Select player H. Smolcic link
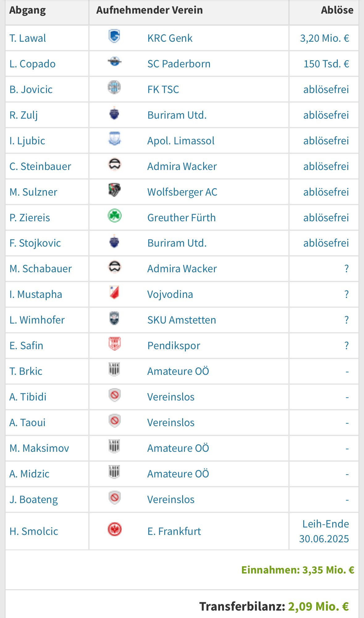This screenshot has width=364, height=618. click(x=34, y=531)
